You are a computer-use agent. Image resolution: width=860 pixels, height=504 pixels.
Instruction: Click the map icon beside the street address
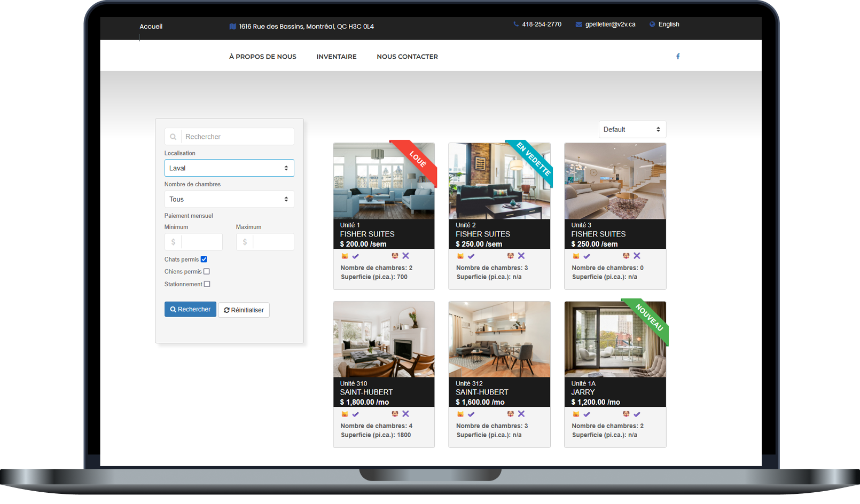click(232, 27)
